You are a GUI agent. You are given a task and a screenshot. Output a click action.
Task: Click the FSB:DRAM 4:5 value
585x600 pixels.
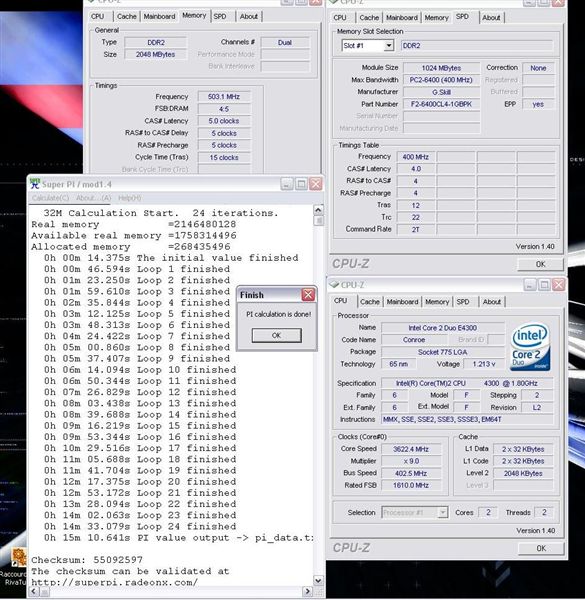pyautogui.click(x=224, y=109)
